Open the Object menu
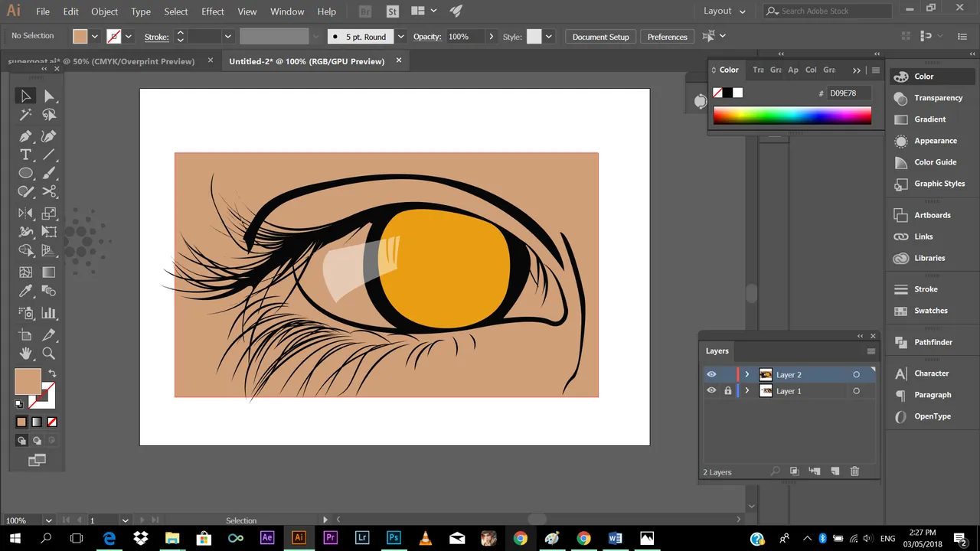Image resolution: width=980 pixels, height=551 pixels. pos(104,11)
